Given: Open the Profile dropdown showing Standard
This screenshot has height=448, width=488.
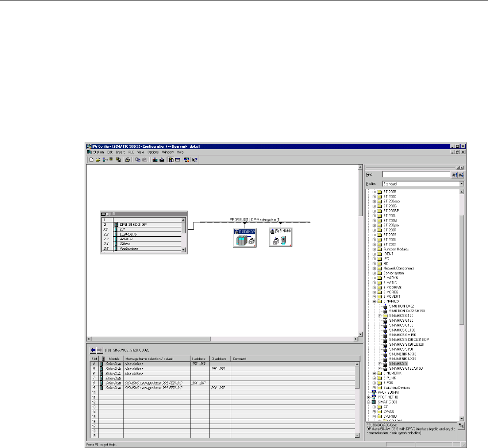Looking at the screenshot, I should pyautogui.click(x=462, y=184).
